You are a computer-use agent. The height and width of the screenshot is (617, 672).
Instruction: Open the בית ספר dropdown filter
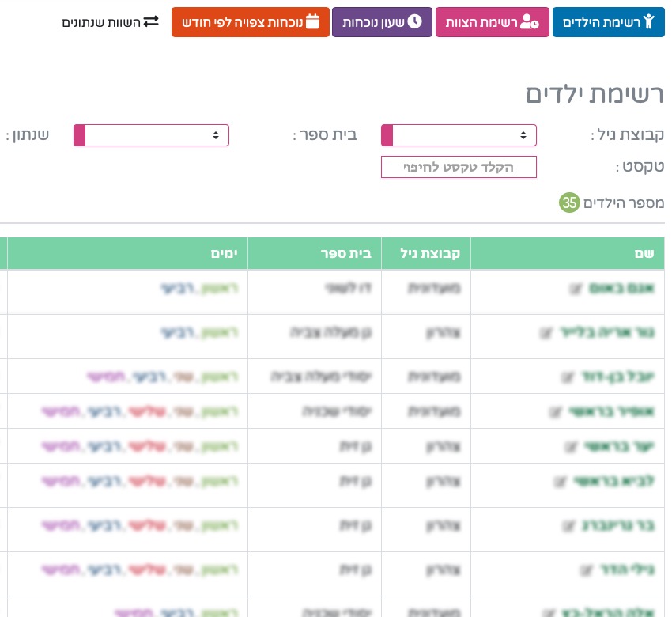(x=151, y=135)
